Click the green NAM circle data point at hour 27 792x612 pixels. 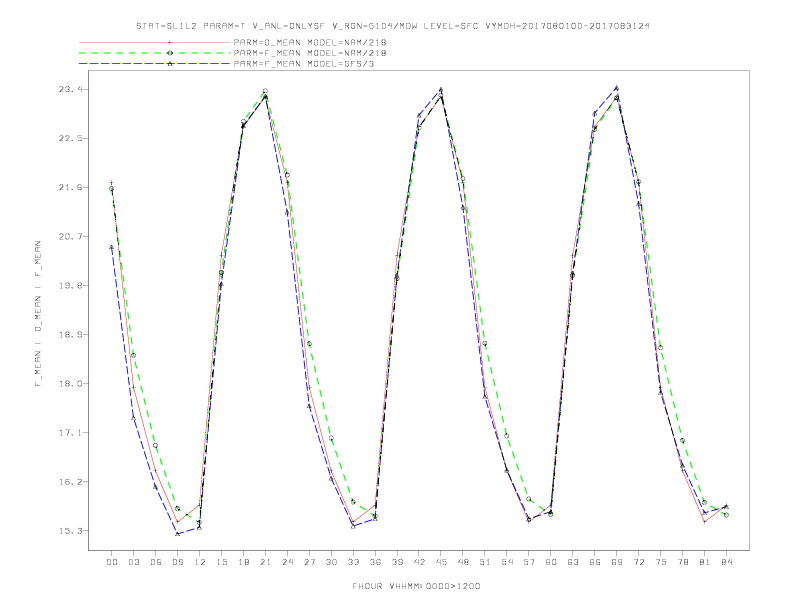tap(309, 344)
